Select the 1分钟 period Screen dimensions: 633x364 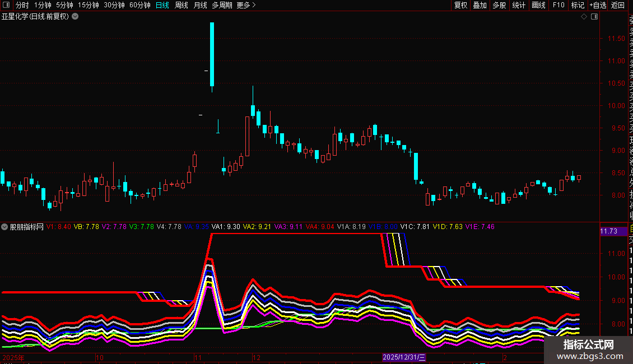point(43,5)
